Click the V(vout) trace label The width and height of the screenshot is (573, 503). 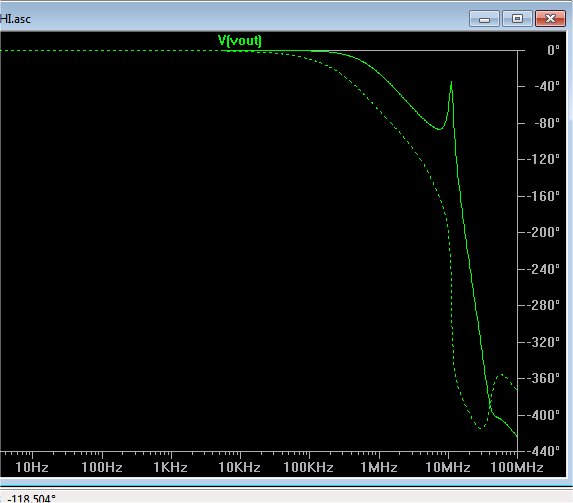click(239, 41)
